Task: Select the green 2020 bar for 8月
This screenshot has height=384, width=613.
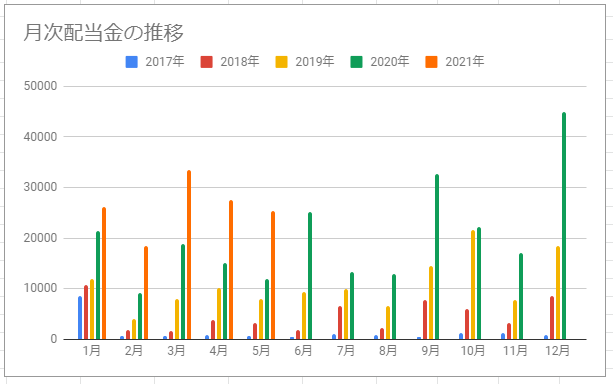Action: [394, 307]
